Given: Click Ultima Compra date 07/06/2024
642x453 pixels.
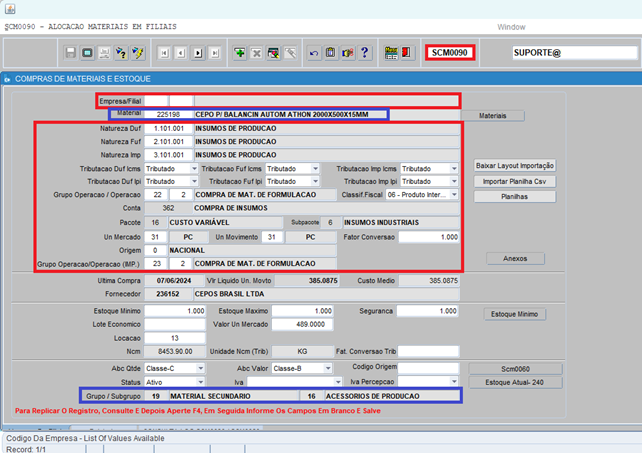Looking at the screenshot, I should (174, 281).
